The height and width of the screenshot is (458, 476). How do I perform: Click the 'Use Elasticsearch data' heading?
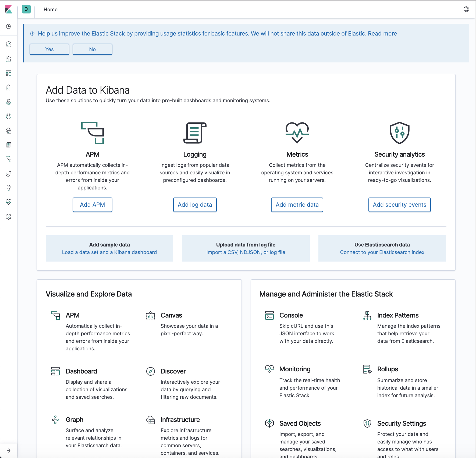click(x=382, y=245)
